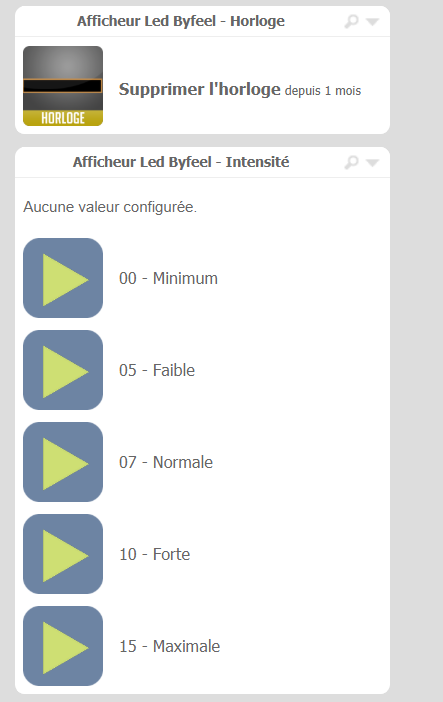Select the 'Supprimer l'horloge' text

tap(200, 89)
